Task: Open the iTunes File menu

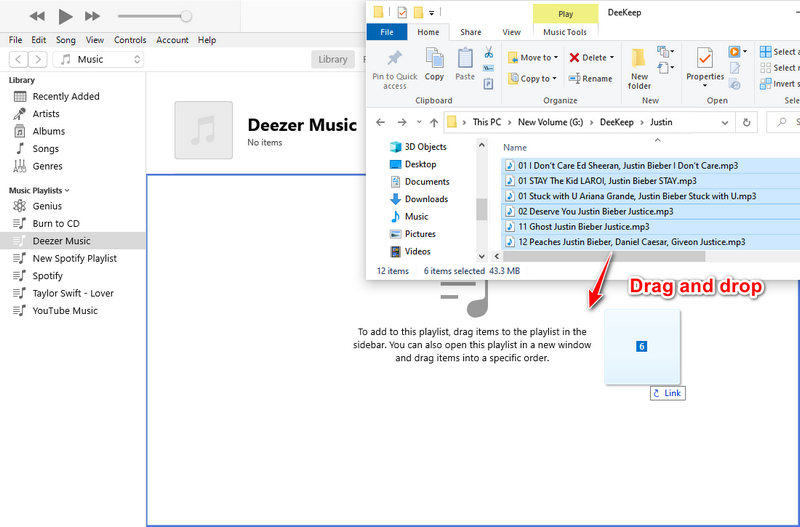Action: [15, 40]
